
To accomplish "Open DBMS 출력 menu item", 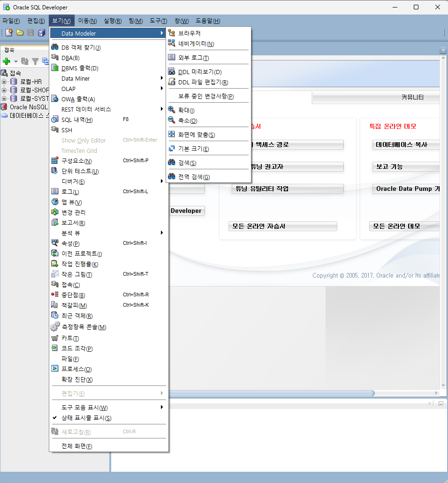I will pos(109,68).
